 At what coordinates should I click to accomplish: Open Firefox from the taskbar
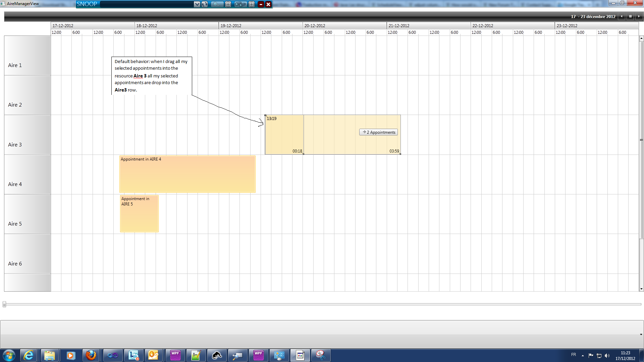click(x=91, y=355)
